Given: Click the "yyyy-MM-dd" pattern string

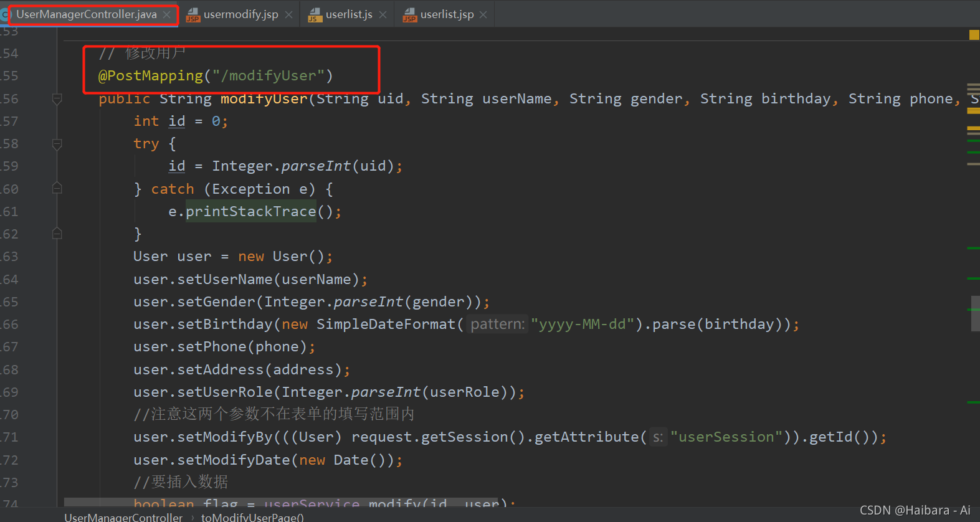Looking at the screenshot, I should [583, 325].
